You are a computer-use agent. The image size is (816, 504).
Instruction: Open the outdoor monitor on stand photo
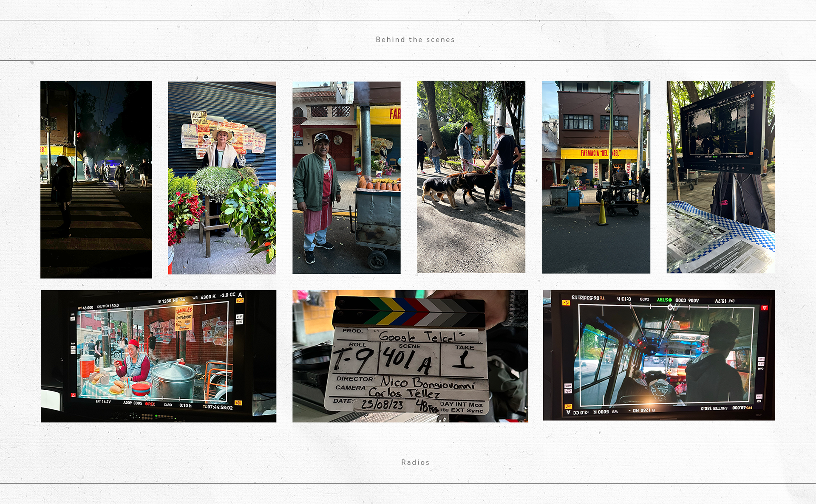[720, 177]
